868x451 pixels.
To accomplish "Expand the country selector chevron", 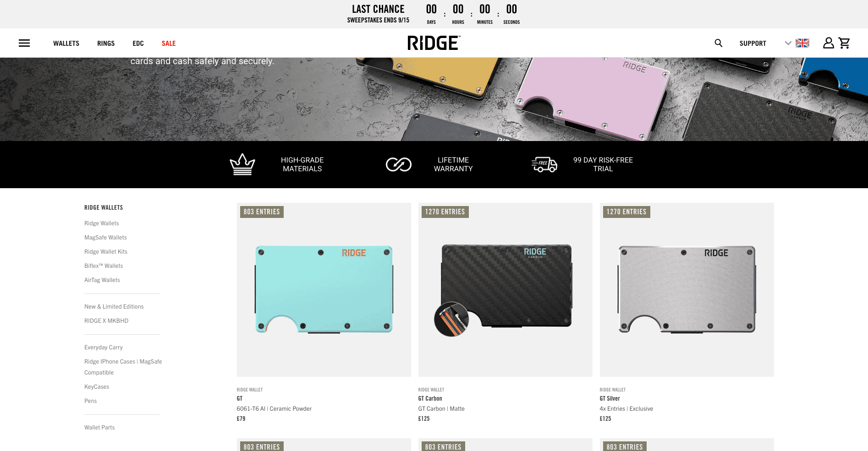I will (x=788, y=43).
